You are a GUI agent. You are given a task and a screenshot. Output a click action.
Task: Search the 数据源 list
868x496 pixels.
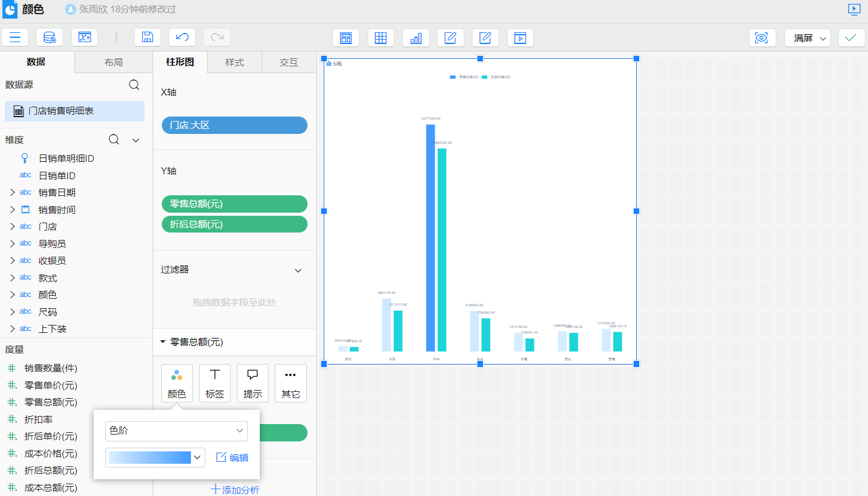click(134, 85)
